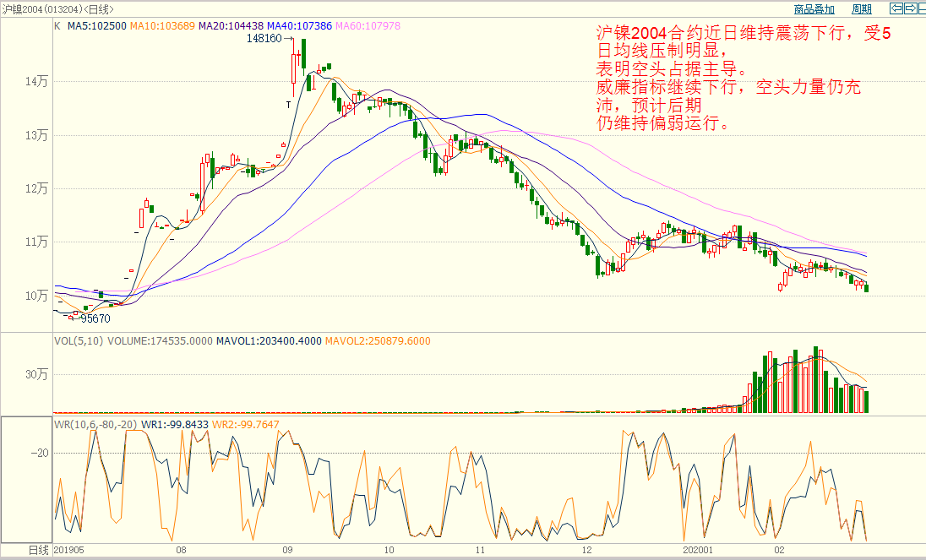Click the 202001 date on time axis

[702, 549]
